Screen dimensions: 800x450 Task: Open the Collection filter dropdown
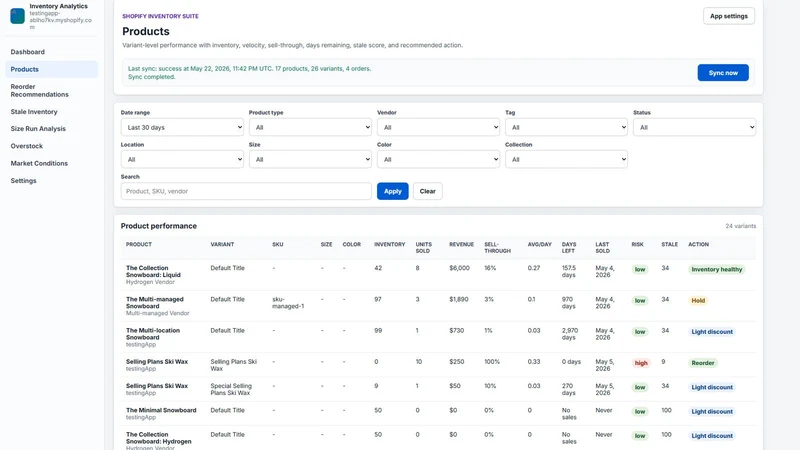[566, 159]
